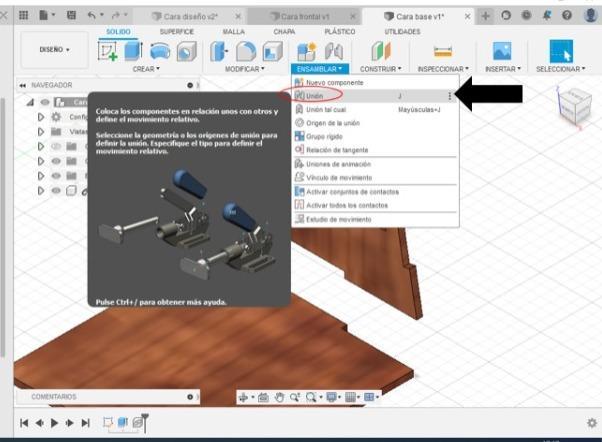Image resolution: width=602 pixels, height=442 pixels.
Task: Click the New Component toolbar icon
Action: pos(306,51)
